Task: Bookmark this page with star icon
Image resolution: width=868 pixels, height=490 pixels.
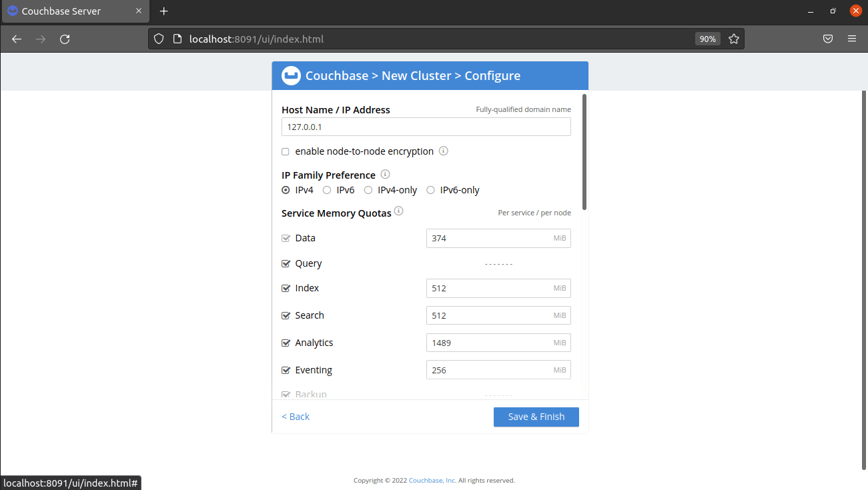Action: coord(734,39)
